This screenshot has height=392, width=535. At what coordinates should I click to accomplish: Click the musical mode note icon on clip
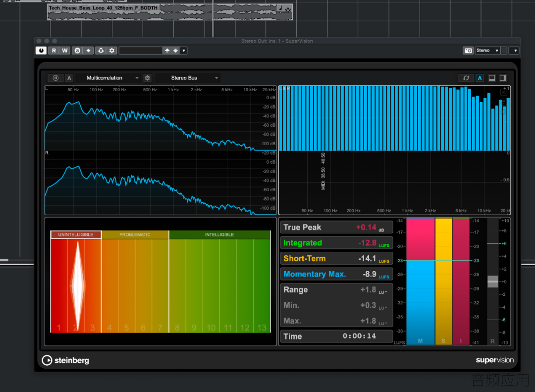[x=280, y=8]
